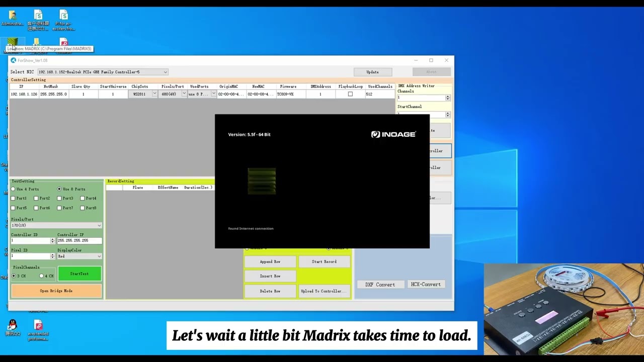Click the DXF Convert button
This screenshot has width=644, height=362.
tap(380, 285)
